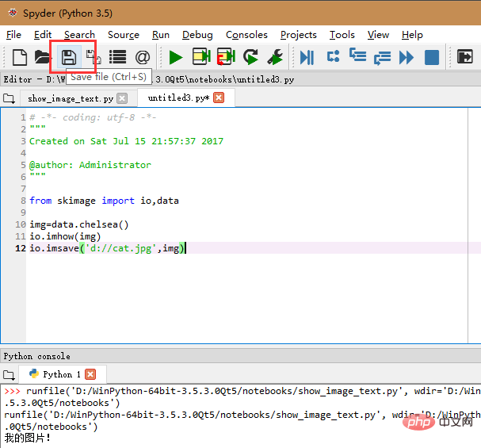
Task: Open the Search menu
Action: (x=79, y=35)
